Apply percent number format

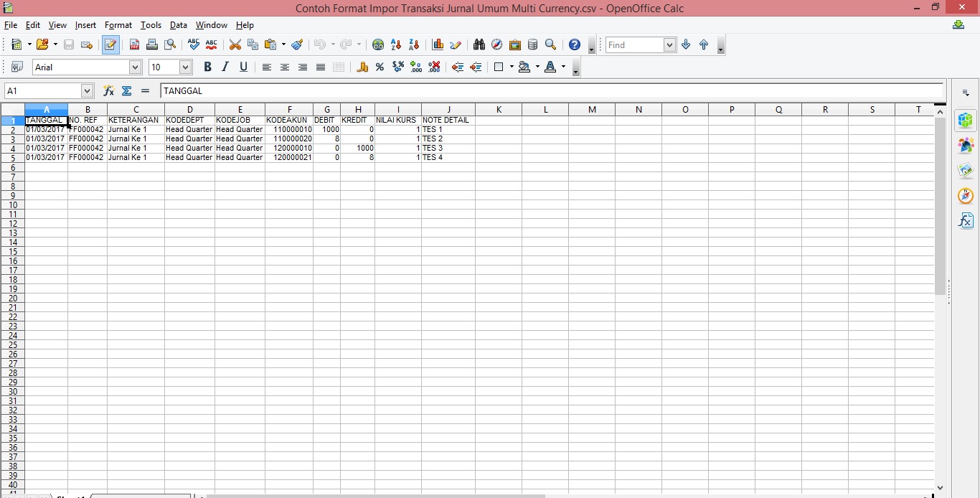380,67
